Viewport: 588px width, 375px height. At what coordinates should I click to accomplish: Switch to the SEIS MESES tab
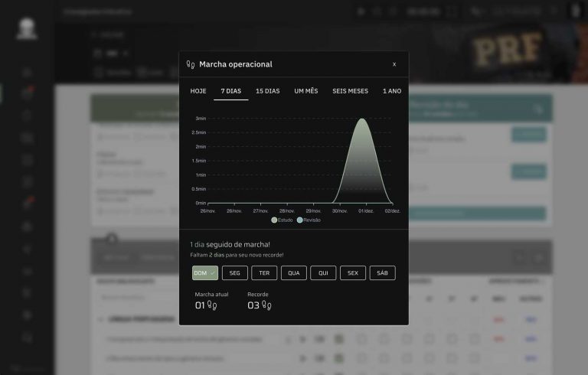click(350, 91)
